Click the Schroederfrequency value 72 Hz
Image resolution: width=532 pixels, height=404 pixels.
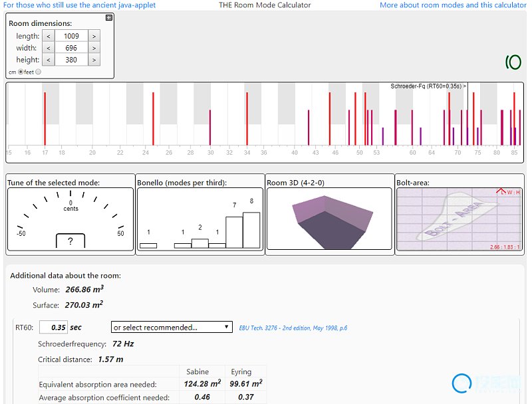click(123, 344)
